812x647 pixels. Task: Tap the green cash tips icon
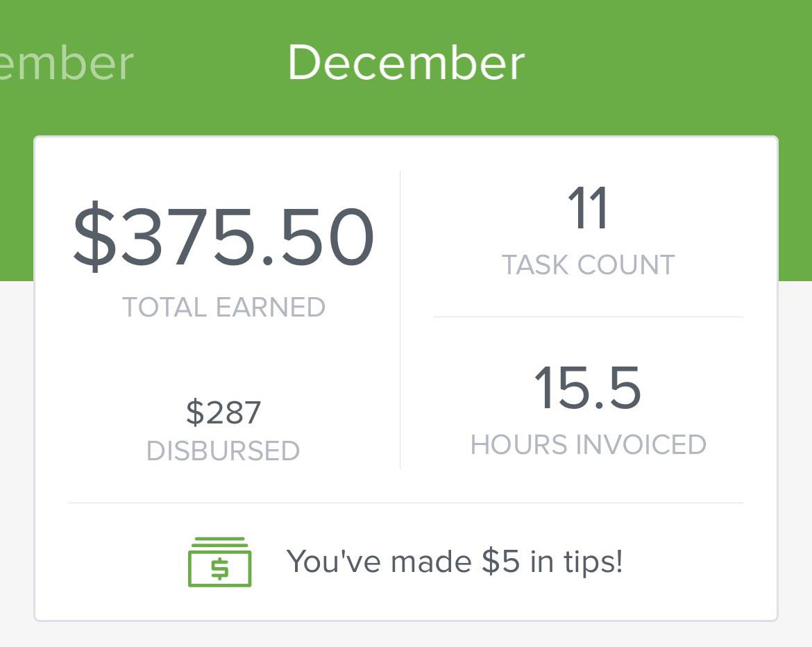tap(219, 562)
